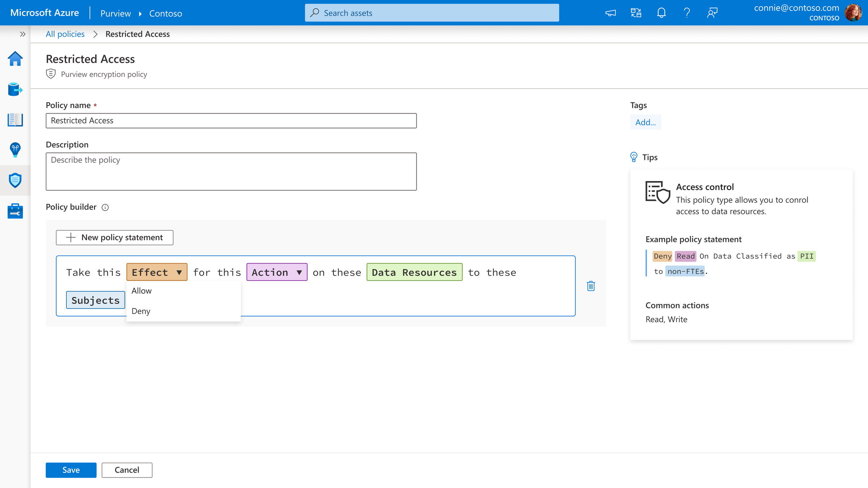The height and width of the screenshot is (488, 868).
Task: Click Purview in the header breadcrumb
Action: (x=115, y=13)
